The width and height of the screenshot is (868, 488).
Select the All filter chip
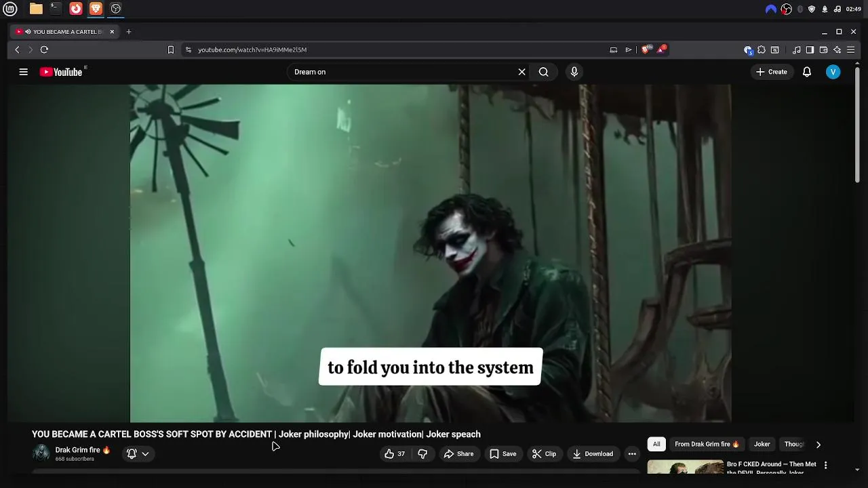pyautogui.click(x=656, y=445)
